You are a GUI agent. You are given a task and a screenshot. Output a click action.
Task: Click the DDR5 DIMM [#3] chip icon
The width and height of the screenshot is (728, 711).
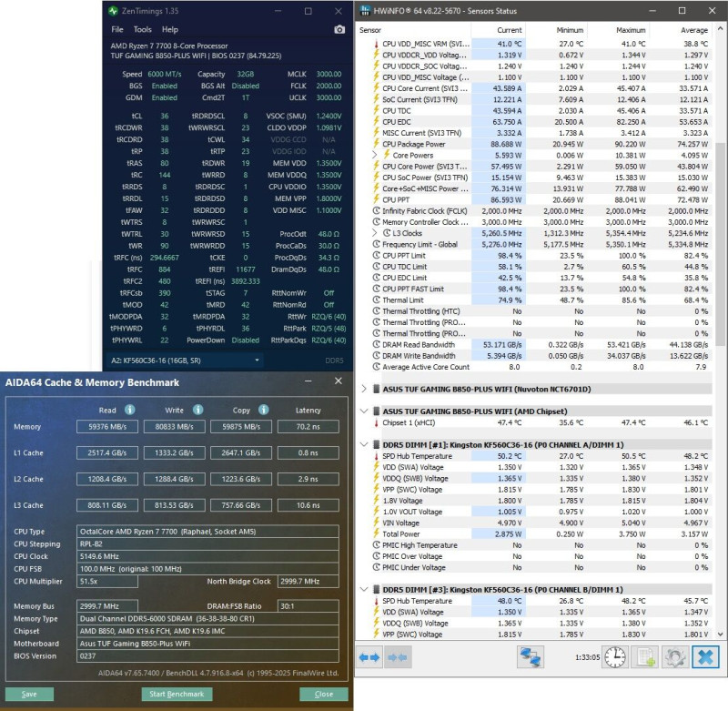tap(377, 590)
